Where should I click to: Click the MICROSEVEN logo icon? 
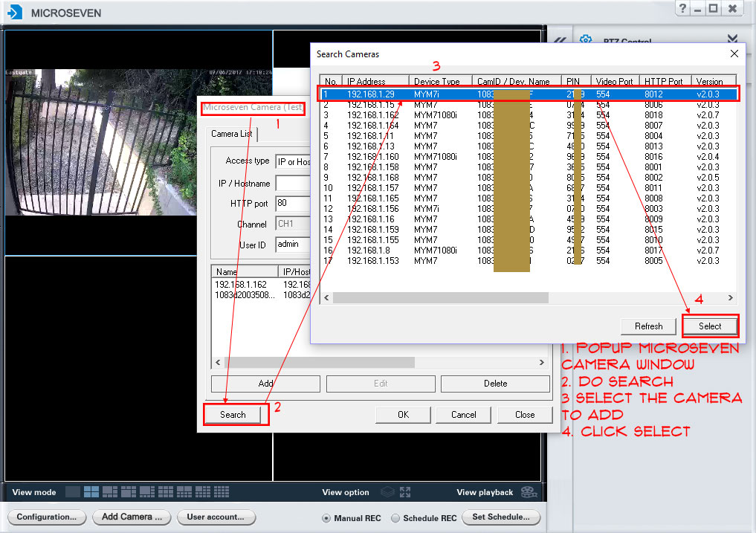(x=15, y=12)
